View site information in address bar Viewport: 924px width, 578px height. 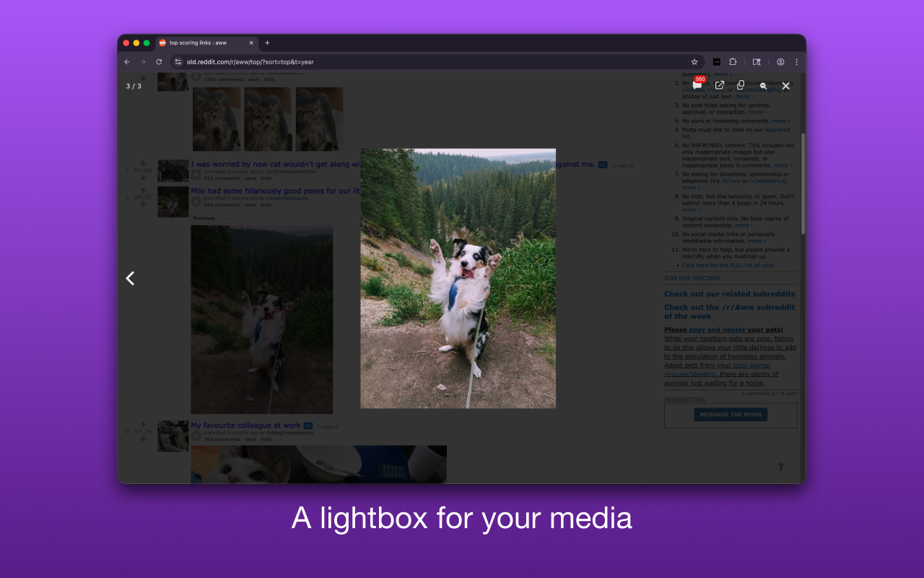pyautogui.click(x=178, y=62)
